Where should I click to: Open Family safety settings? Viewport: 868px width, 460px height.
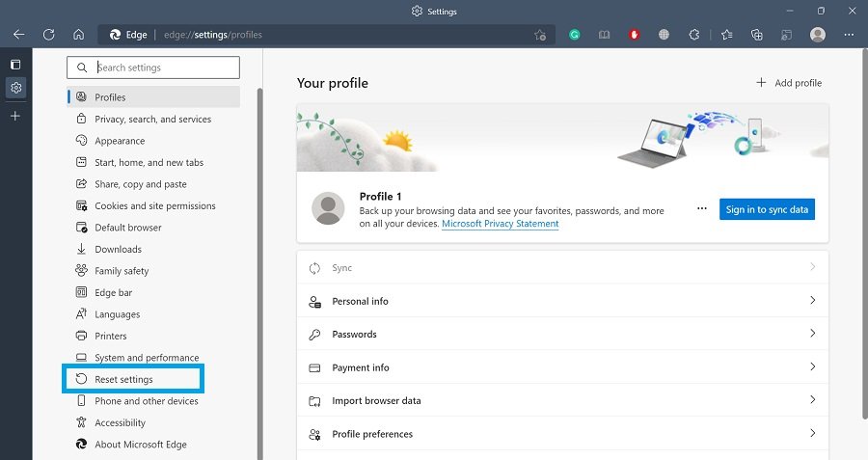point(122,271)
